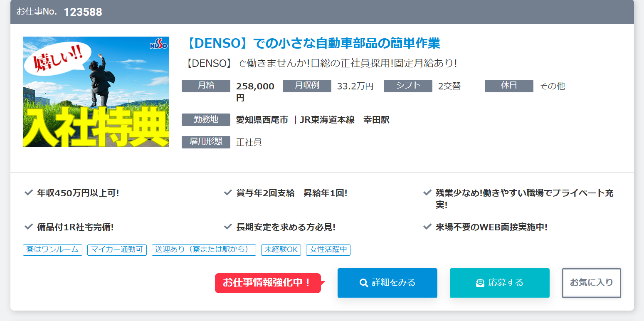Select the 女性活躍中 tag
The image size is (644, 321).
click(x=328, y=250)
